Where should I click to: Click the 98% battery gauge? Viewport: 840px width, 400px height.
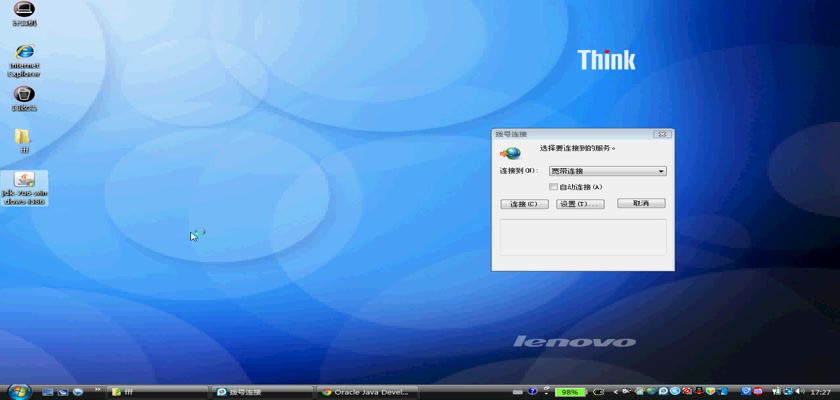[x=571, y=392]
